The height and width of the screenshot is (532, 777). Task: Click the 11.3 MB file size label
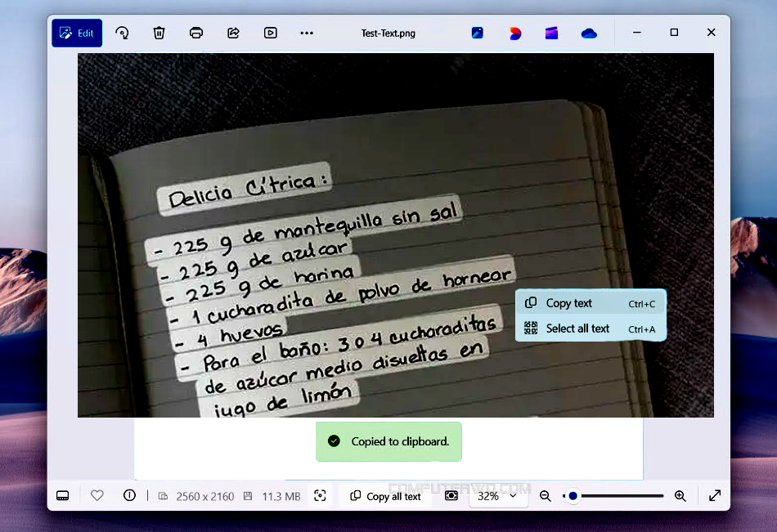tap(281, 496)
